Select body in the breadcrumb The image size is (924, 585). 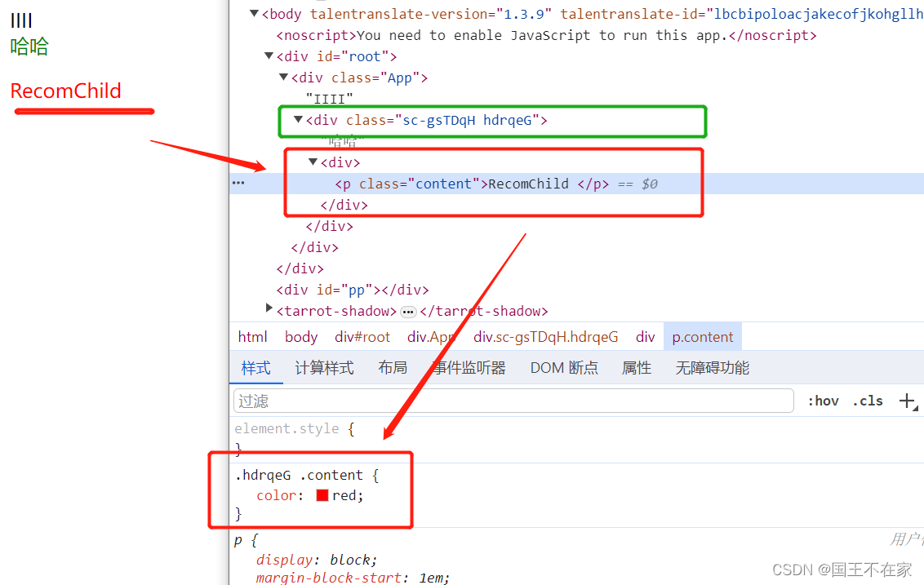pos(301,337)
